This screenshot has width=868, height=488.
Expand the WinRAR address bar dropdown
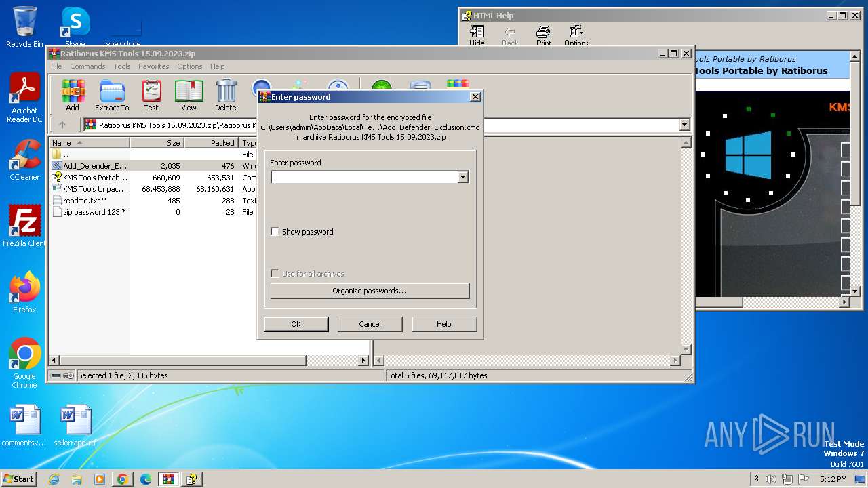(684, 125)
